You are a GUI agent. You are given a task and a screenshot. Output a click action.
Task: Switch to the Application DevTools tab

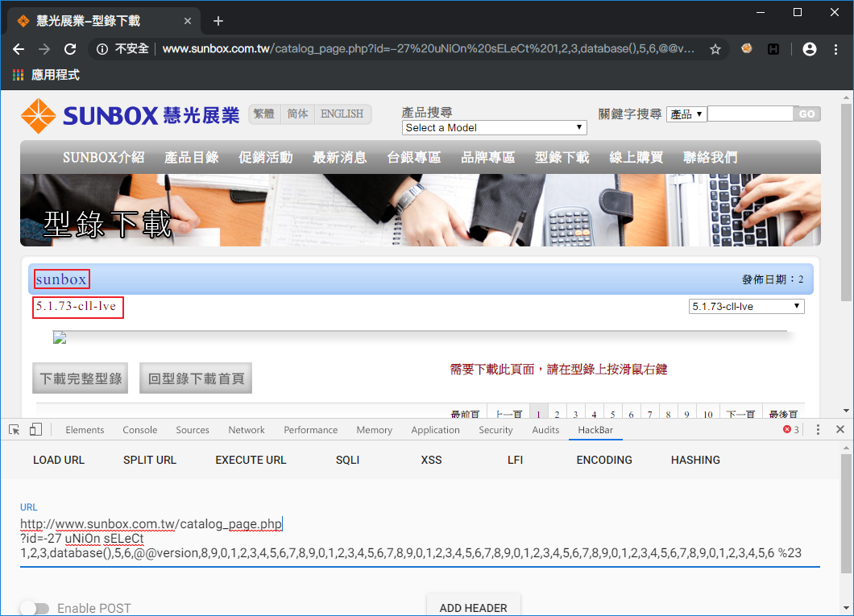tap(435, 430)
